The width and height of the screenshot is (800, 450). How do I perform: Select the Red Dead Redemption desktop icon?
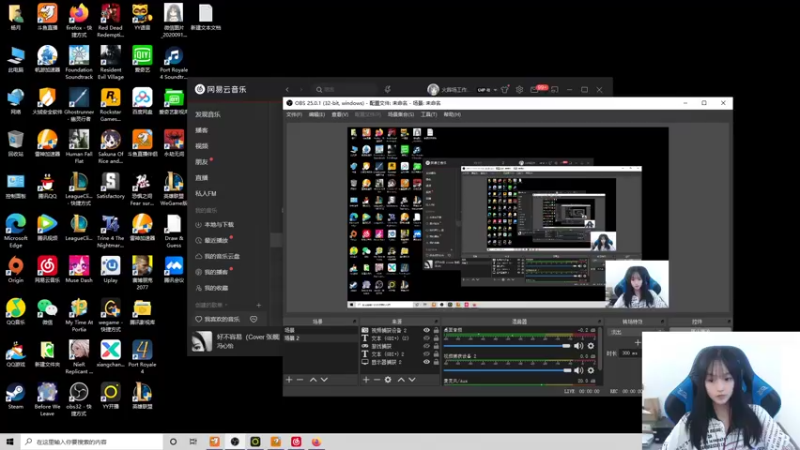click(110, 20)
